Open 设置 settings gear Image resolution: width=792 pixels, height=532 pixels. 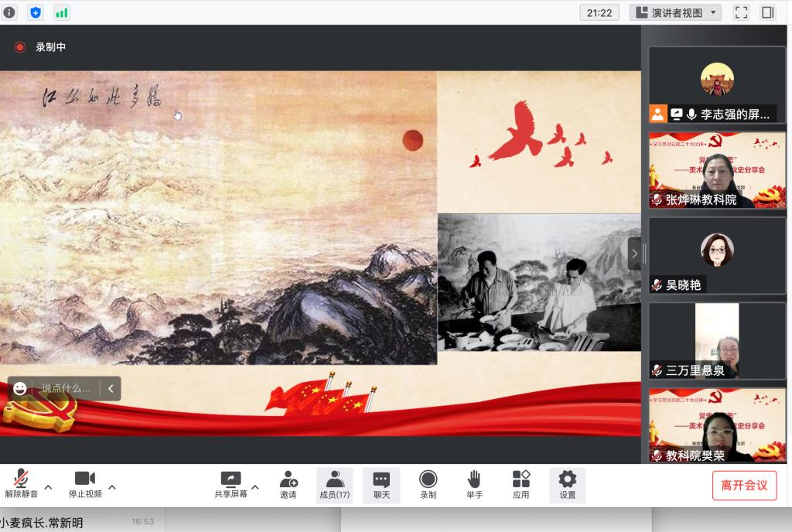point(568,485)
